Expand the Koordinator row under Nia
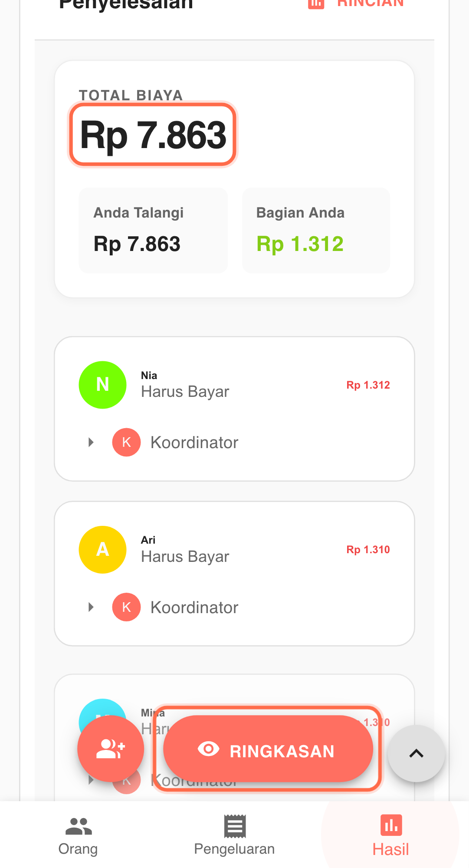The height and width of the screenshot is (868, 469). [x=91, y=442]
